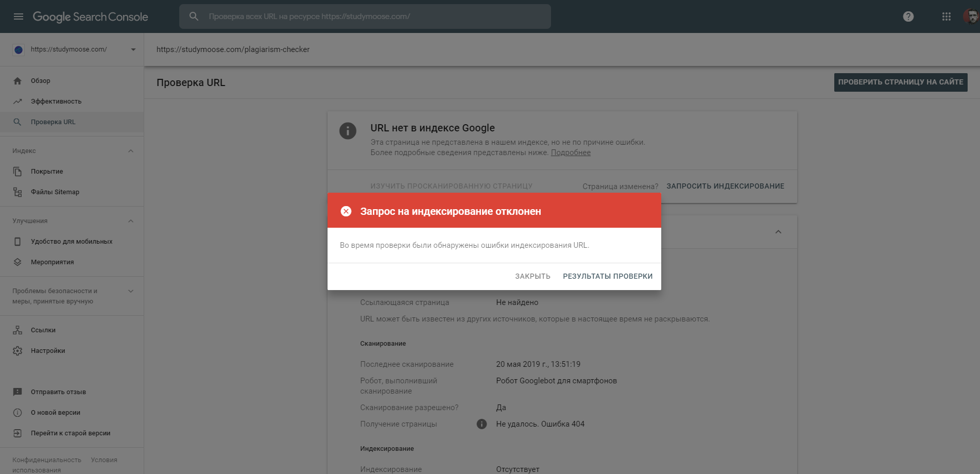Image resolution: width=980 pixels, height=474 pixels.
Task: Click the search magnifier icon in top bar
Action: tap(194, 16)
